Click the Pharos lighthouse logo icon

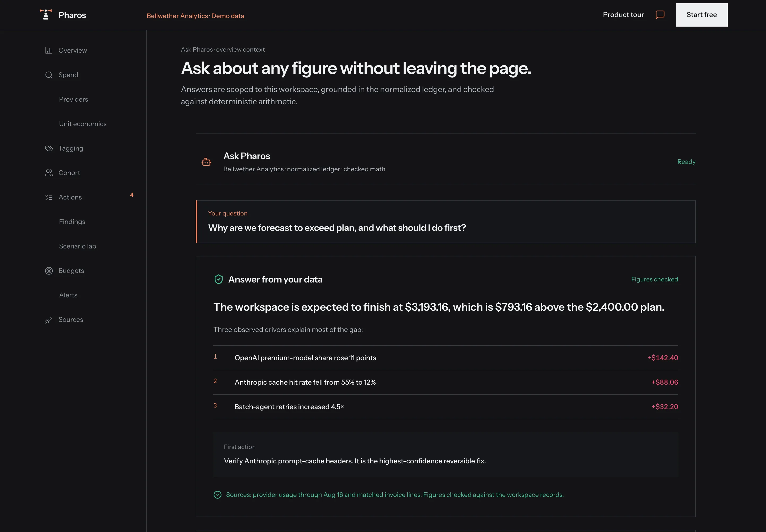click(46, 15)
